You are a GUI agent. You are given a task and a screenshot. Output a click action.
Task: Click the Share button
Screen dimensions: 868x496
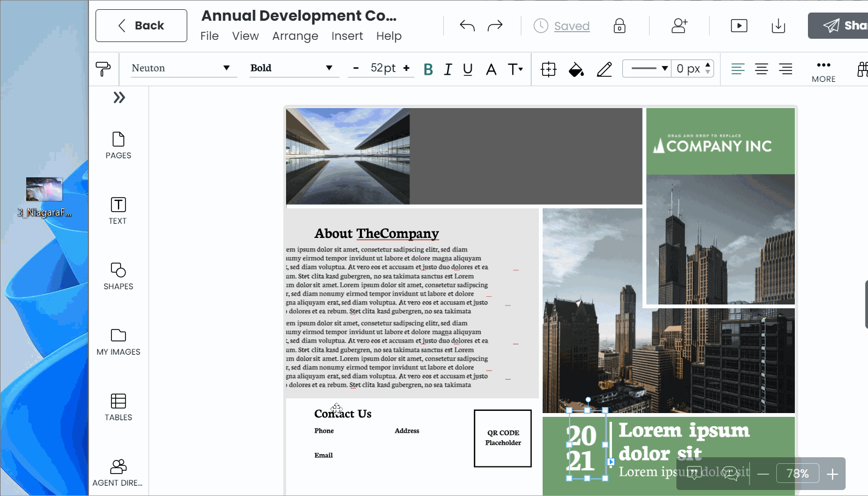[x=839, y=26]
